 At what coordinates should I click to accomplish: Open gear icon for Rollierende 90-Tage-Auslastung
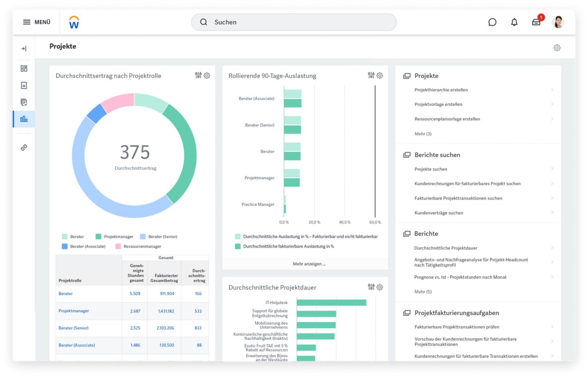380,76
